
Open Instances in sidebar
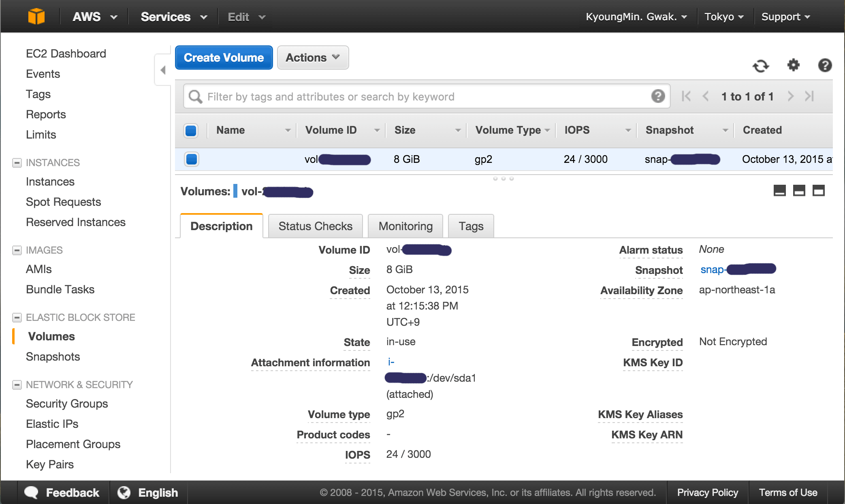[50, 182]
